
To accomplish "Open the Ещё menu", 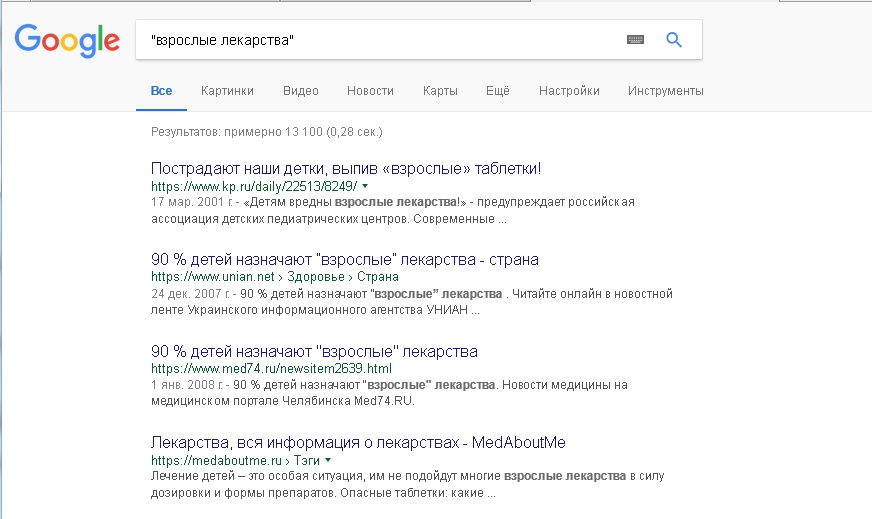I will [498, 91].
